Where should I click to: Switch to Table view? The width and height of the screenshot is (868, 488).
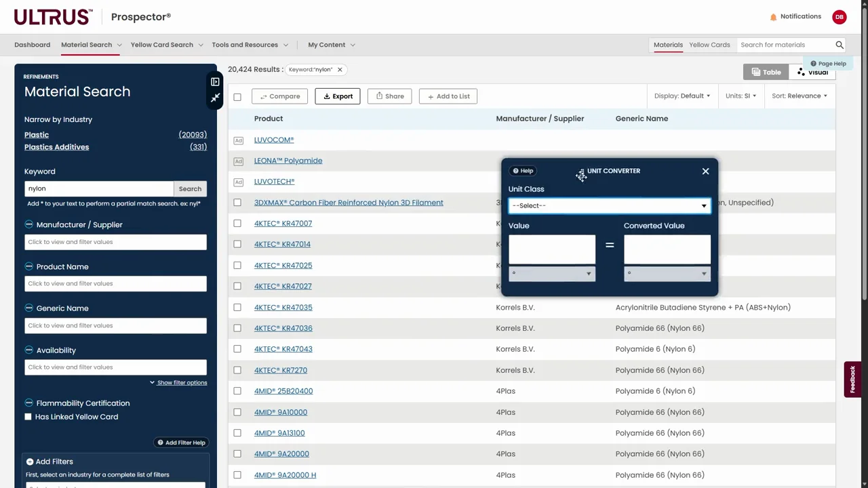(766, 72)
